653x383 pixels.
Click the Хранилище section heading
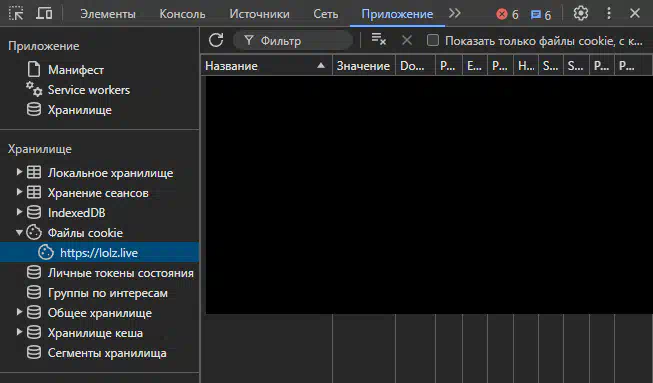[x=40, y=149]
